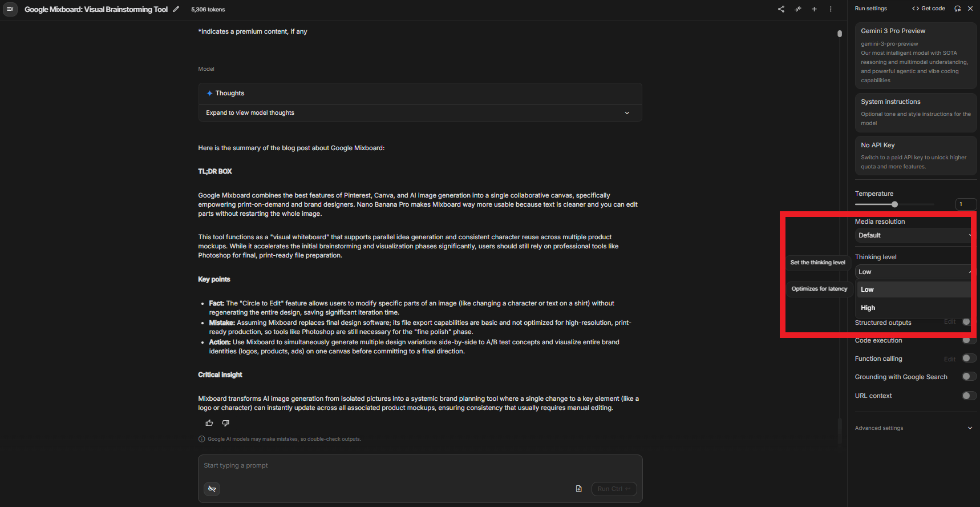Click the 'Model' label above the response
The width and height of the screenshot is (980, 507).
point(206,69)
